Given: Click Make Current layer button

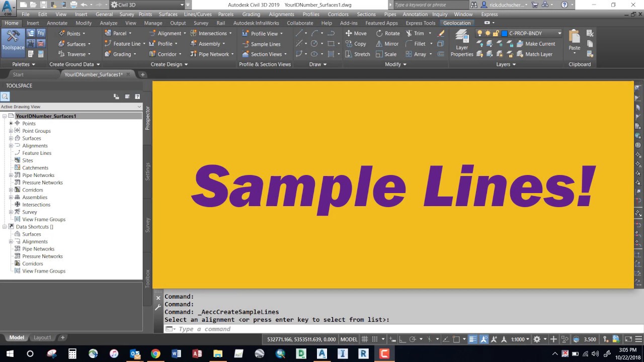Looking at the screenshot, I should pyautogui.click(x=535, y=44).
